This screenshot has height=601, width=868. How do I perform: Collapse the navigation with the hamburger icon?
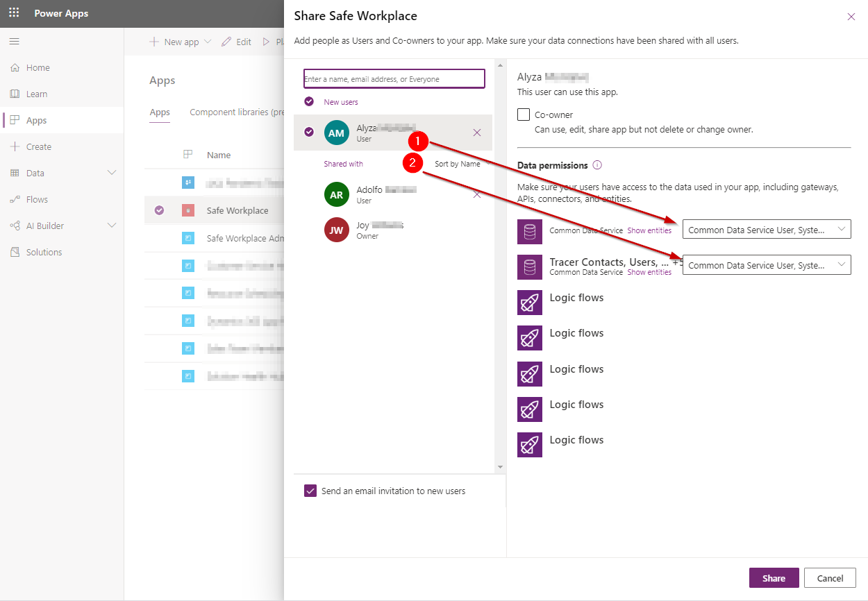[14, 41]
